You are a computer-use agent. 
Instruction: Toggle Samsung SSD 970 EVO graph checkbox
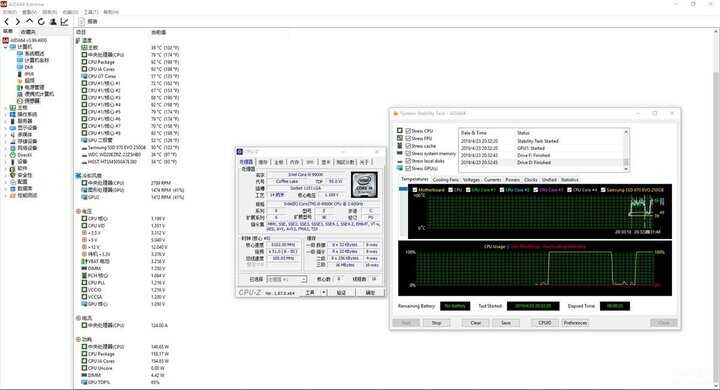click(x=603, y=190)
